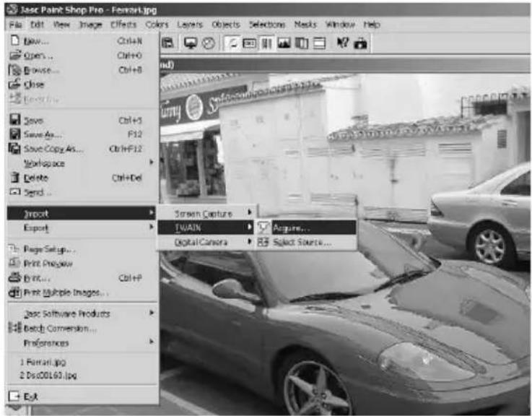This screenshot has width=532, height=416.
Task: Open the Help menu
Action: (x=372, y=25)
